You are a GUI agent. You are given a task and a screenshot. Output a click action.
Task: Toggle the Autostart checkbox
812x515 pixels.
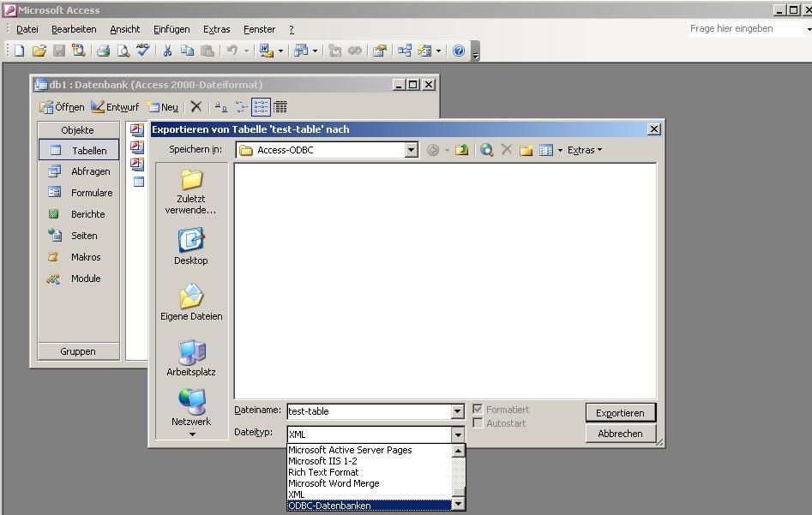478,423
